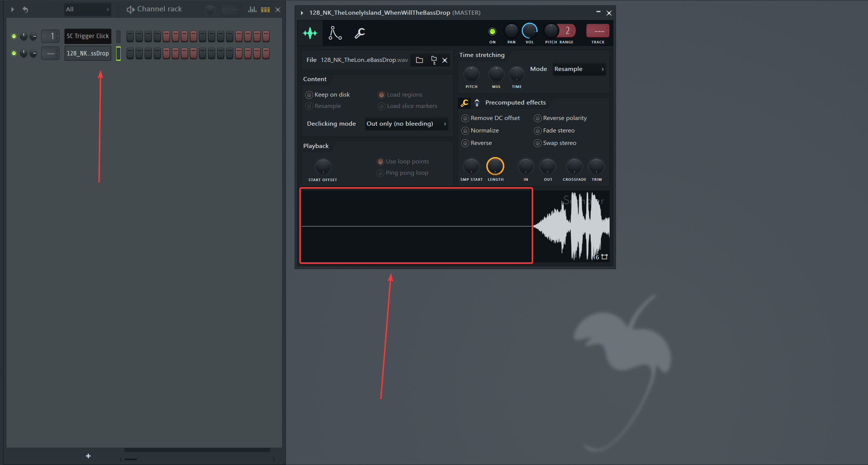The height and width of the screenshot is (465, 868).
Task: Clear the loaded sample with the X icon
Action: (x=445, y=60)
